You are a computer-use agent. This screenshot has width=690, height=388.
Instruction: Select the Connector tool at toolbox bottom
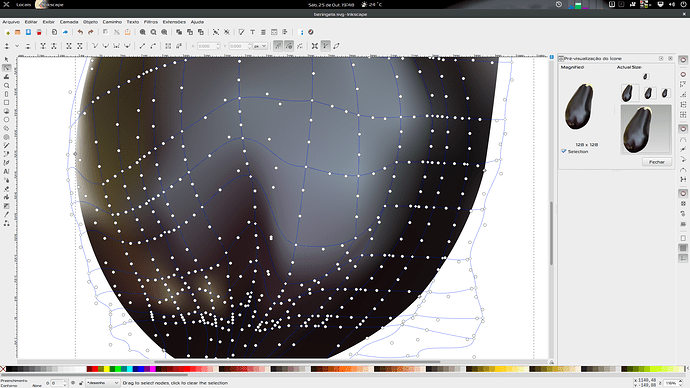6,223
